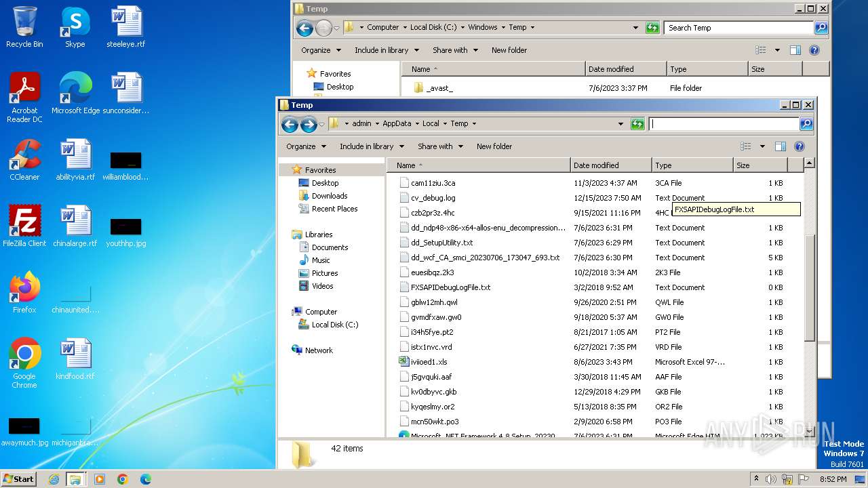Screen dimensions: 868x488
Task: Open abilityvia.rtf on the desktop
Action: tap(75, 160)
